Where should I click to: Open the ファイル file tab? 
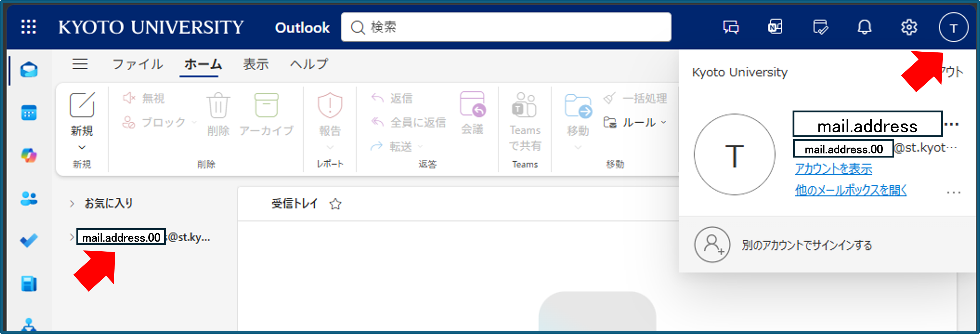click(137, 64)
